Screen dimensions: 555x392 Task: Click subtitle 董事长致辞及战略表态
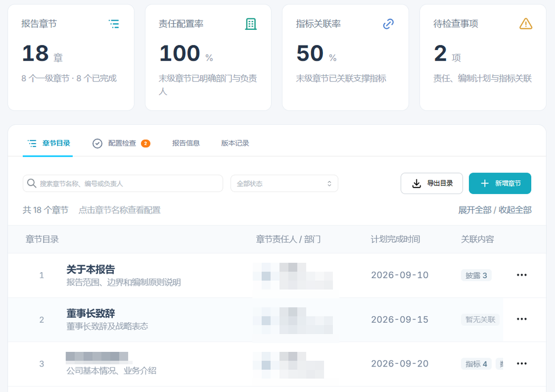click(107, 326)
